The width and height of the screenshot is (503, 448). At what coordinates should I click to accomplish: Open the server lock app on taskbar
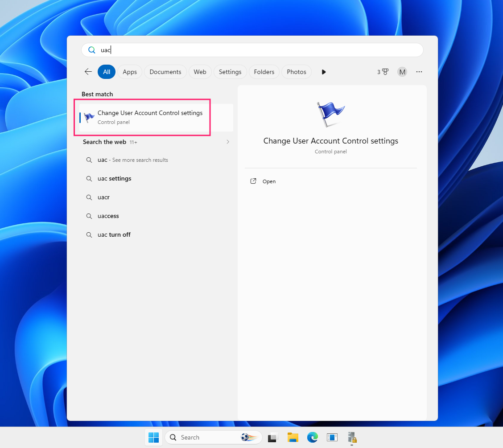click(x=352, y=437)
